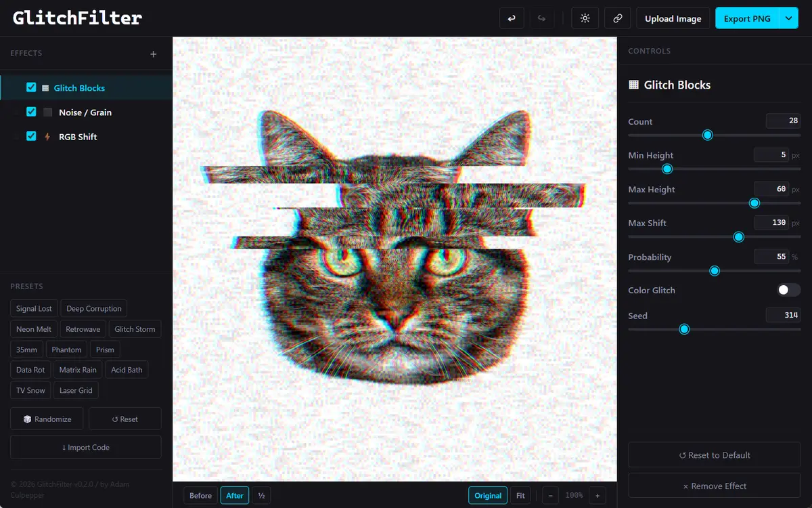Show the Before view
The height and width of the screenshot is (508, 812).
click(x=200, y=496)
